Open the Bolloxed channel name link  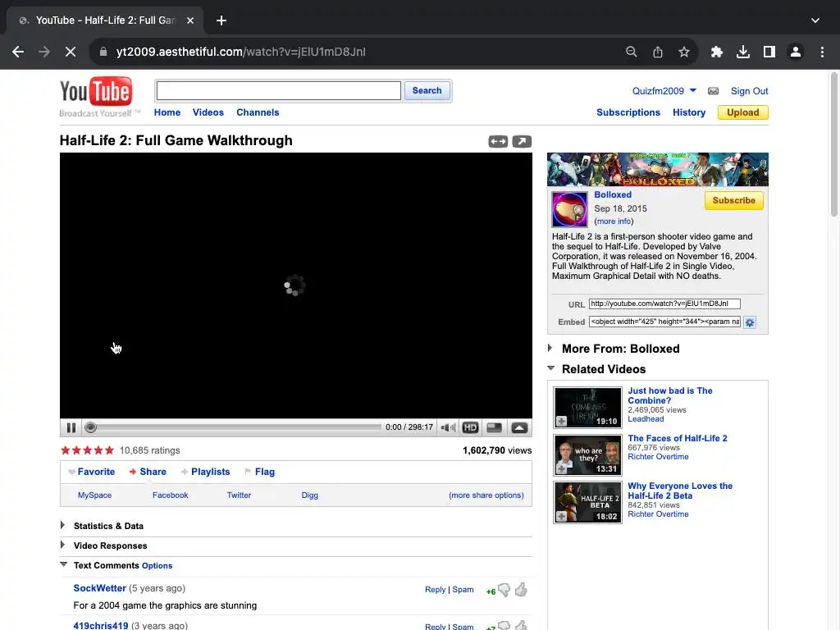point(613,195)
